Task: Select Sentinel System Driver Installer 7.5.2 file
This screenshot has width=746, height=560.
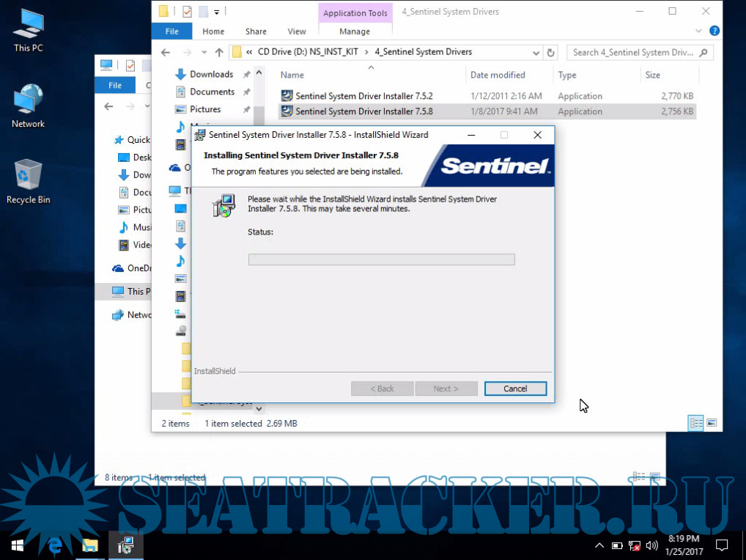Action: (363, 96)
